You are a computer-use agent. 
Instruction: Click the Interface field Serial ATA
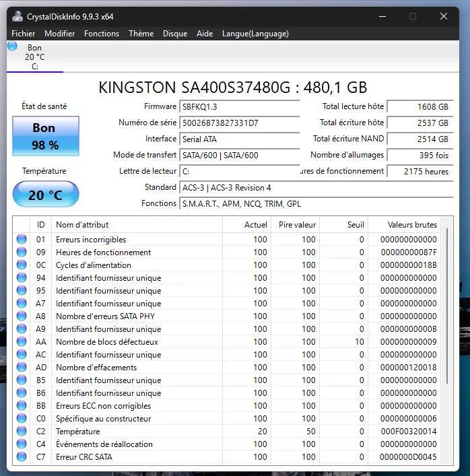click(x=239, y=139)
